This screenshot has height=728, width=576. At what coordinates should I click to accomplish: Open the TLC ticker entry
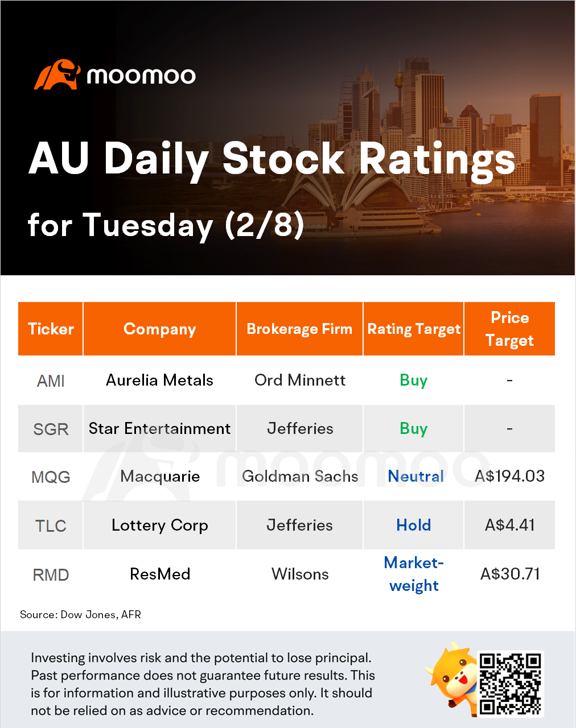[x=51, y=526]
